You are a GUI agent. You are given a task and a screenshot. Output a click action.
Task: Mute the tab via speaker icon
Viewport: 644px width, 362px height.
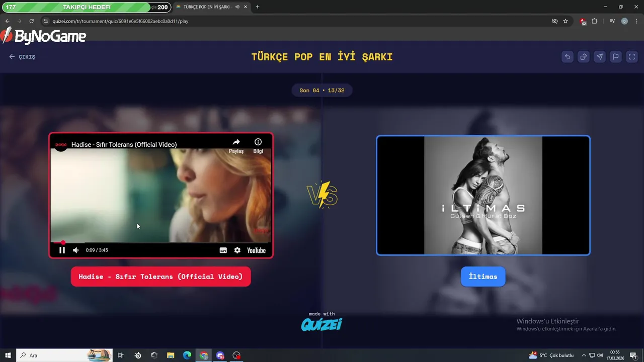[x=237, y=7]
